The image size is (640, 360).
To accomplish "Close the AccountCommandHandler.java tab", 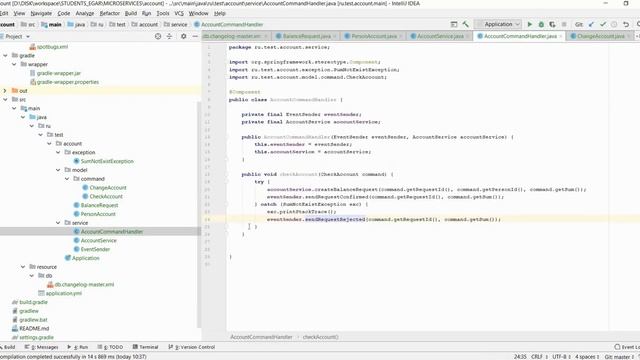I will point(561,36).
